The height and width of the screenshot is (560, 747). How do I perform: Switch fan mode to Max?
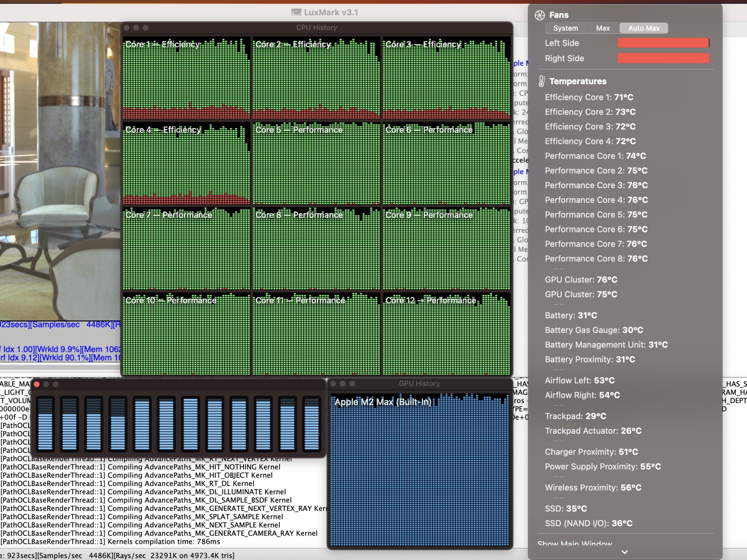[x=602, y=28]
